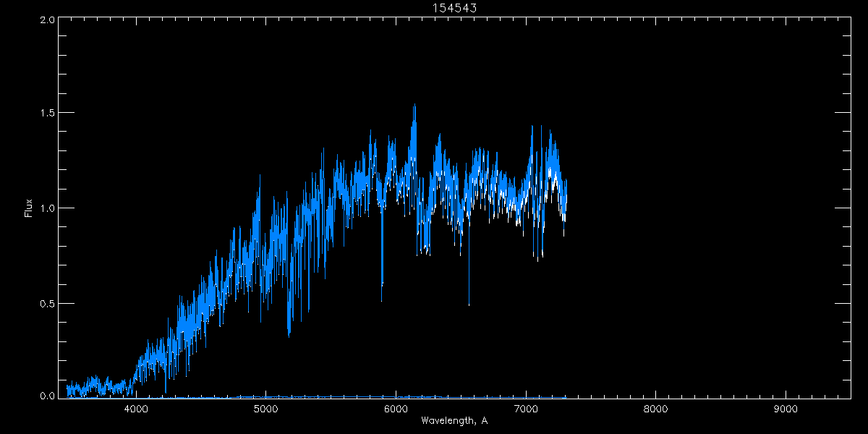The image size is (868, 434).
Task: Click the 7000 wavelength tick label
Action: 526,409
